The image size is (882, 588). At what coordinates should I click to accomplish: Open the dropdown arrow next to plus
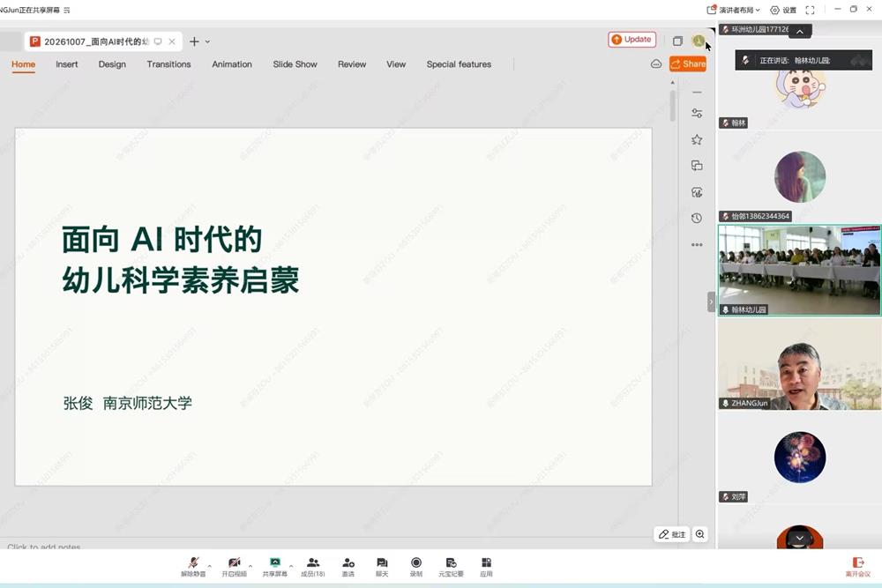pos(207,41)
